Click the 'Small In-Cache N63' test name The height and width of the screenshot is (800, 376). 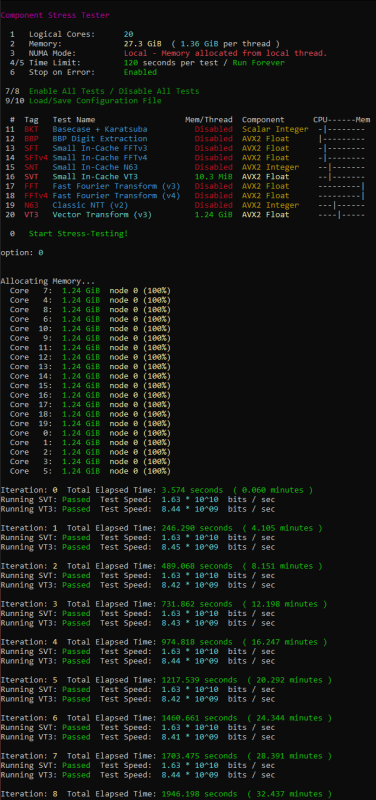coord(95,167)
